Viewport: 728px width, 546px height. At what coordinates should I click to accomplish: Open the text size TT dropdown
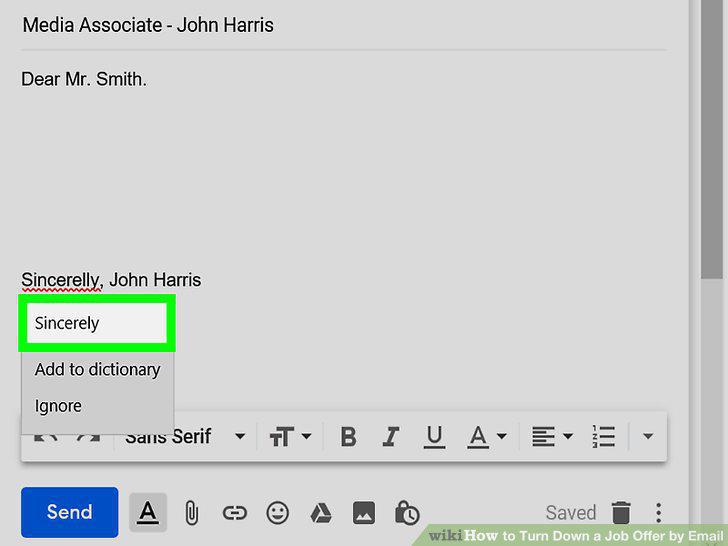point(291,436)
